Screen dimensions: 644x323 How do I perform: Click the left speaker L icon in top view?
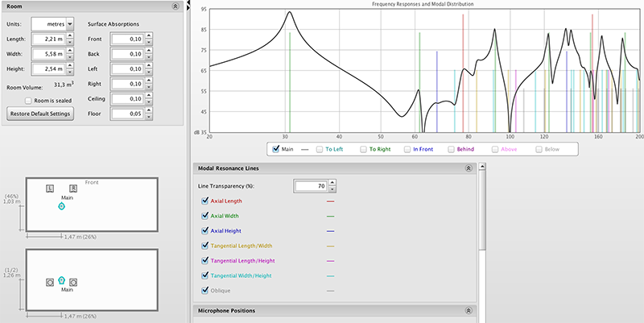(50, 188)
